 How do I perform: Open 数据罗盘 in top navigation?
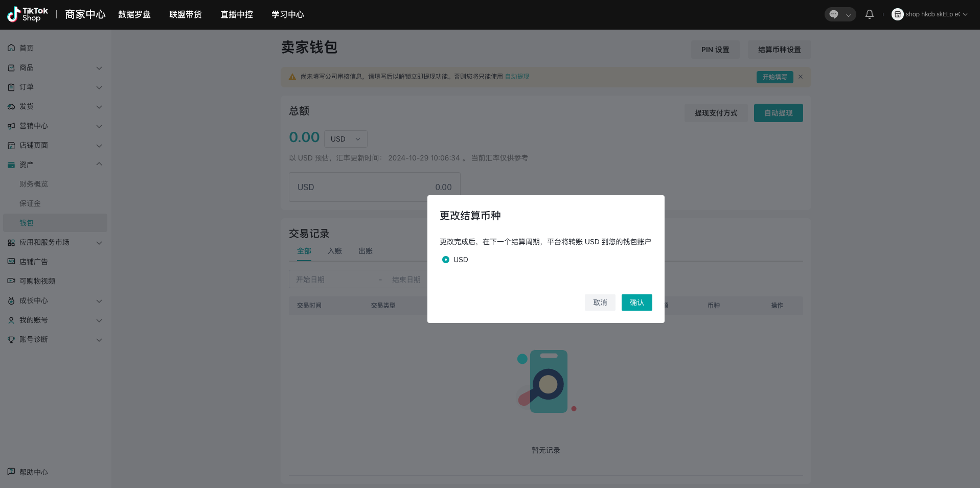(134, 14)
